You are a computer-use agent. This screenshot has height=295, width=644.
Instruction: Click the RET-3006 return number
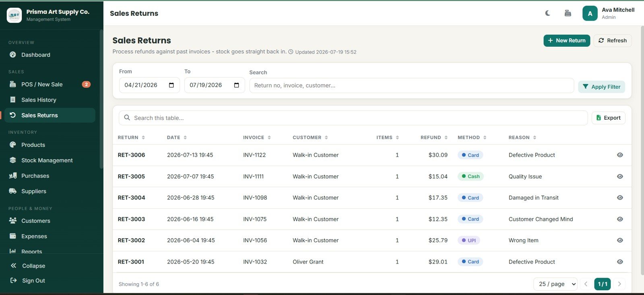click(x=131, y=155)
